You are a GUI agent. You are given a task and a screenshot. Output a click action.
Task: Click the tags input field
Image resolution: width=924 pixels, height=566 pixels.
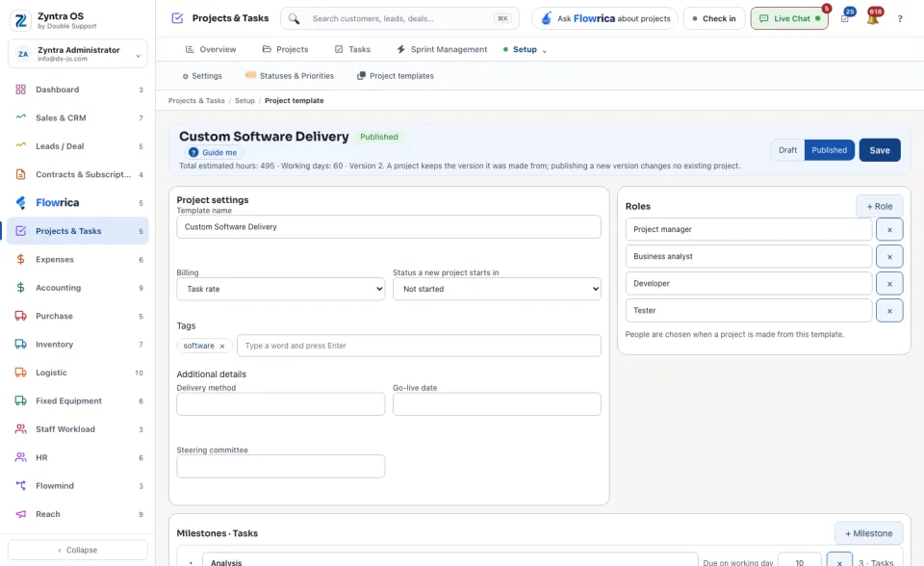coord(419,347)
